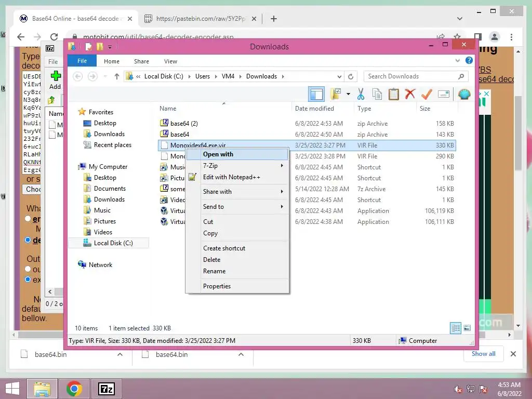Image resolution: width=532 pixels, height=399 pixels.
Task: Toggle the preview pane layout icon
Action: click(316, 94)
